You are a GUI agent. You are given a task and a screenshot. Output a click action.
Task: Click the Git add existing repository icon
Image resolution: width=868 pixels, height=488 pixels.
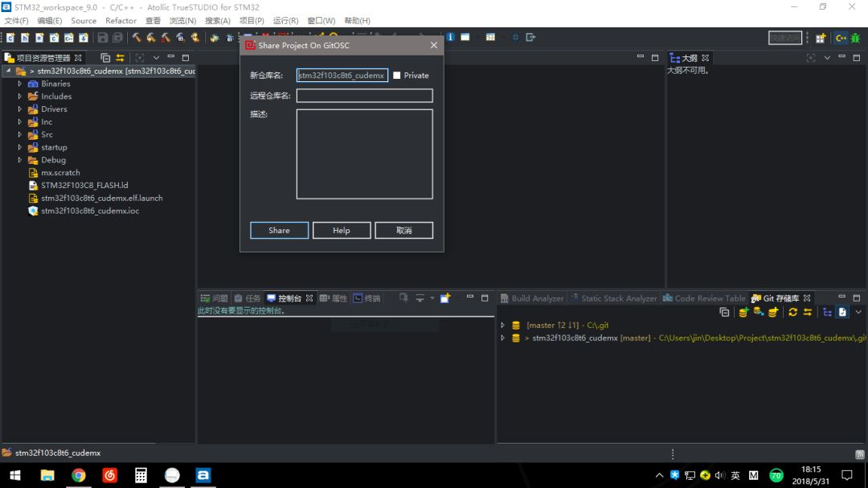pyautogui.click(x=743, y=312)
